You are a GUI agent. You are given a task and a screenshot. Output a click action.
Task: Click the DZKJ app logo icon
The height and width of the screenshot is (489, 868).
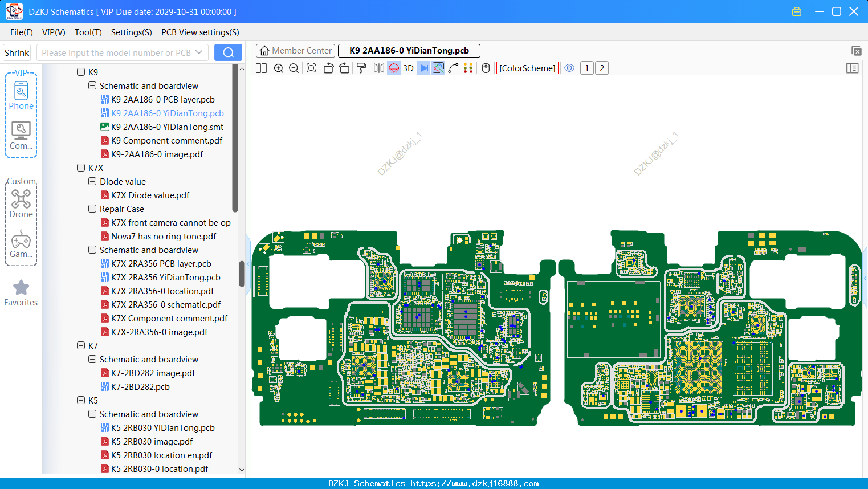tap(14, 11)
